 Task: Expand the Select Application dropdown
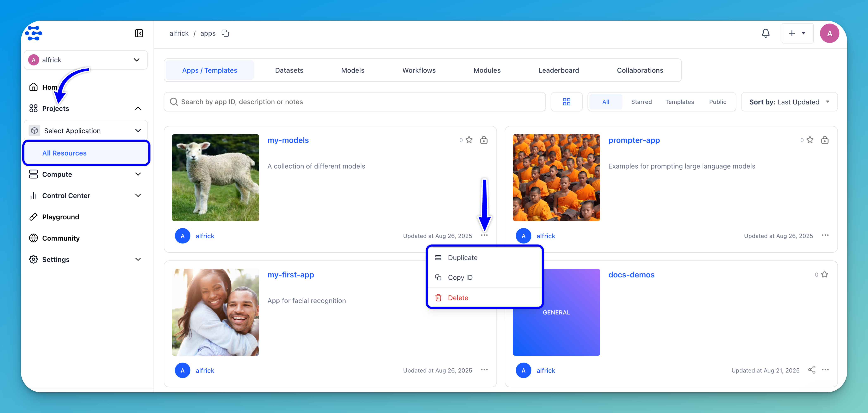pos(86,131)
